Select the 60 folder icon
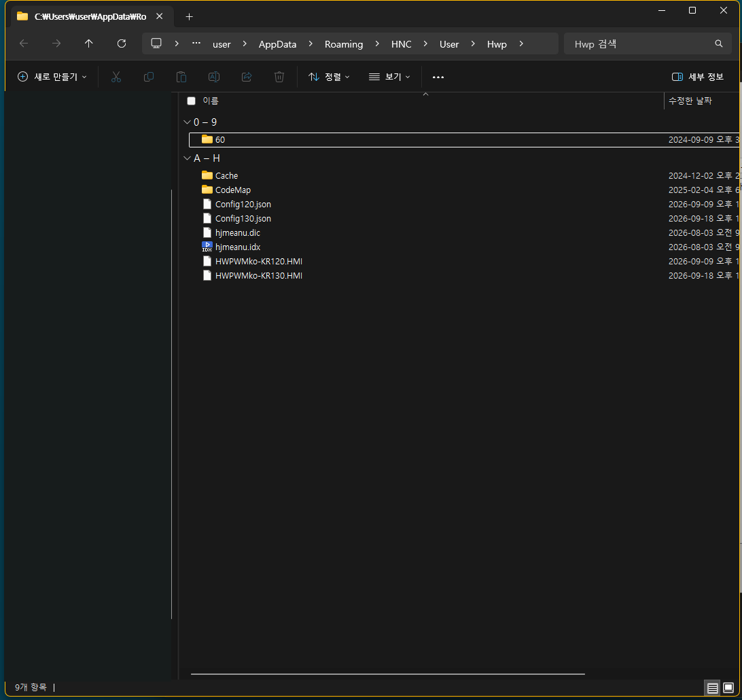 pos(207,139)
